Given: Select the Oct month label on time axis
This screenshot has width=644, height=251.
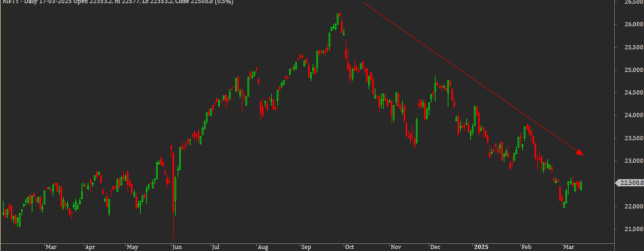Looking at the screenshot, I should 349,247.
